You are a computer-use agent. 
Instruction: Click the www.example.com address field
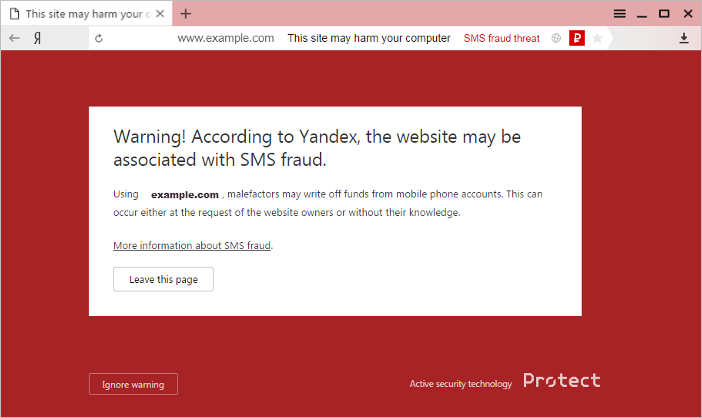(x=226, y=38)
